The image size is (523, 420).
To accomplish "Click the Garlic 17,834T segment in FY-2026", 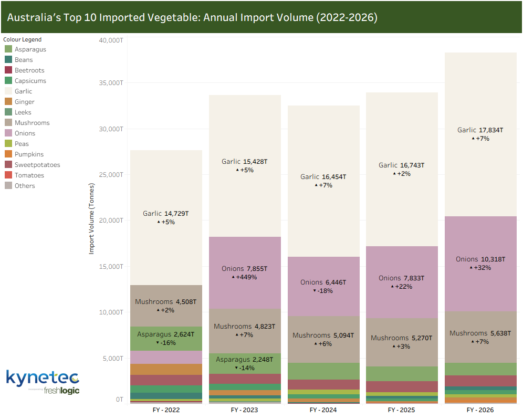I will (480, 134).
